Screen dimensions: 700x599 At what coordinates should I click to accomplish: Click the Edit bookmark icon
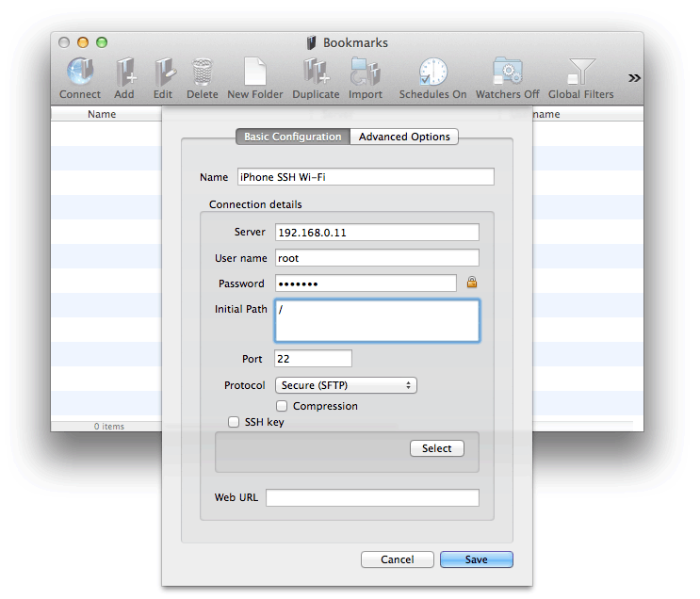coord(163,73)
